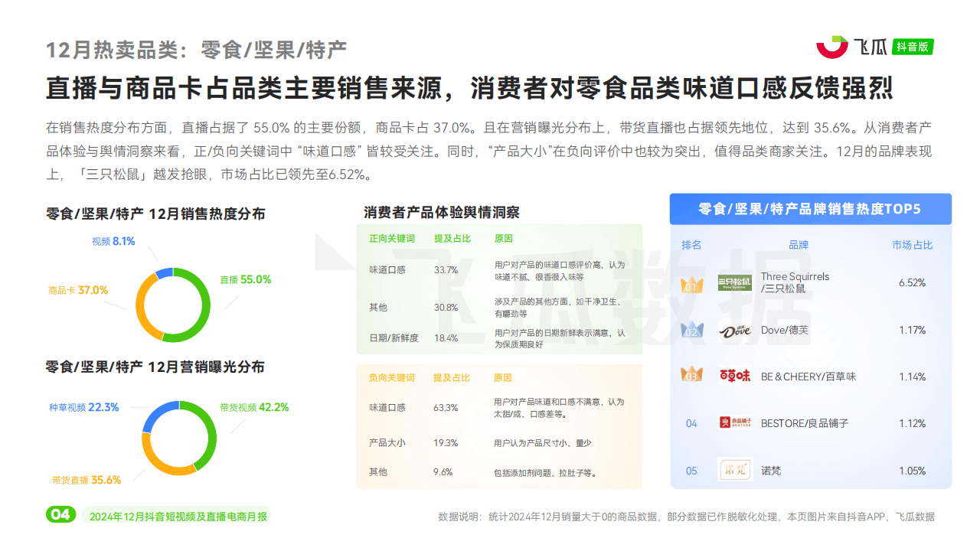Click the 诺梵 brand name text
The width and height of the screenshot is (980, 551).
click(x=771, y=471)
